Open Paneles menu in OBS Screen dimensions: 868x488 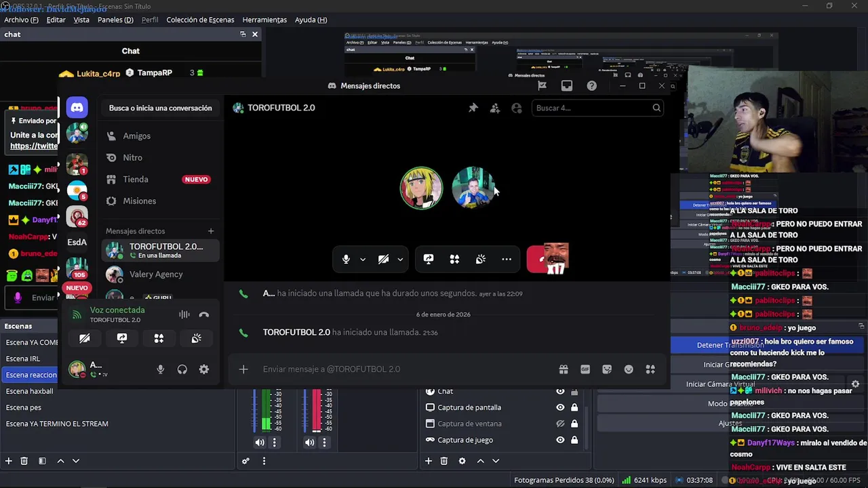(115, 20)
